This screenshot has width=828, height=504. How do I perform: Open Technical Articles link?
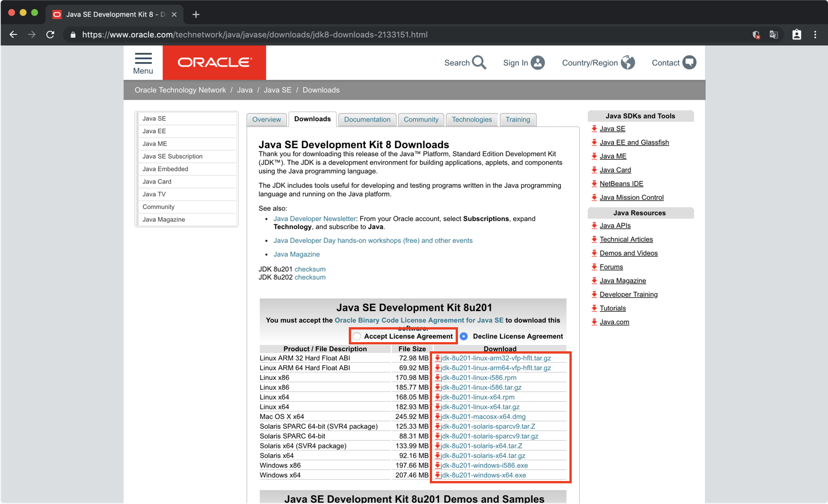pos(626,239)
